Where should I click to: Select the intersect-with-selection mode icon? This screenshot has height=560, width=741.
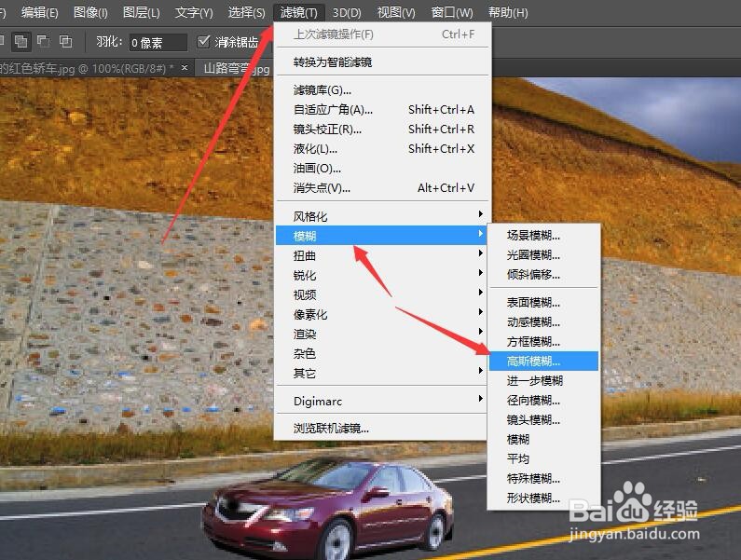[x=65, y=42]
